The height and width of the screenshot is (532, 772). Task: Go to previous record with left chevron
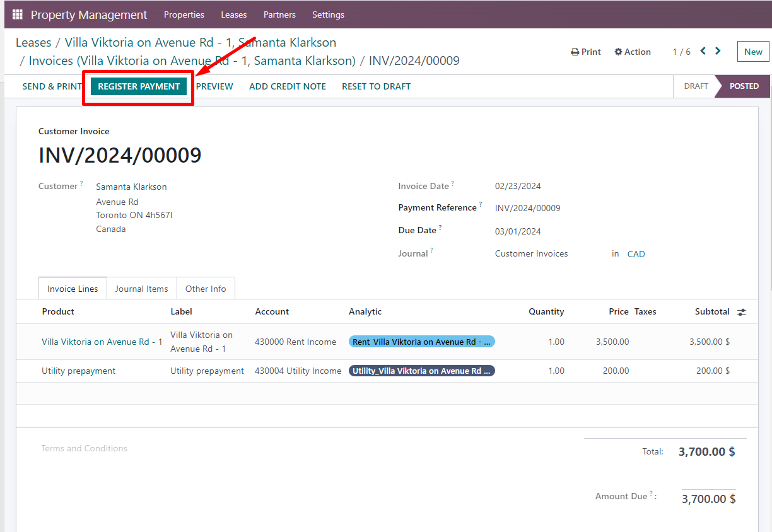click(703, 51)
